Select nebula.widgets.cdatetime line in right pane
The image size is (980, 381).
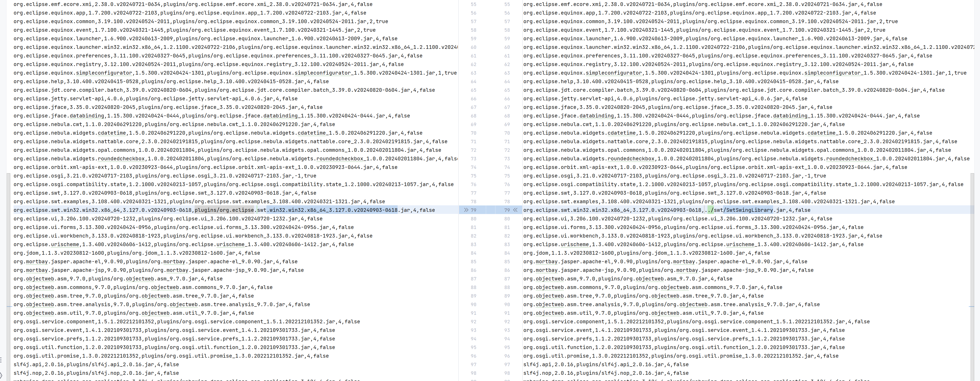click(x=728, y=133)
